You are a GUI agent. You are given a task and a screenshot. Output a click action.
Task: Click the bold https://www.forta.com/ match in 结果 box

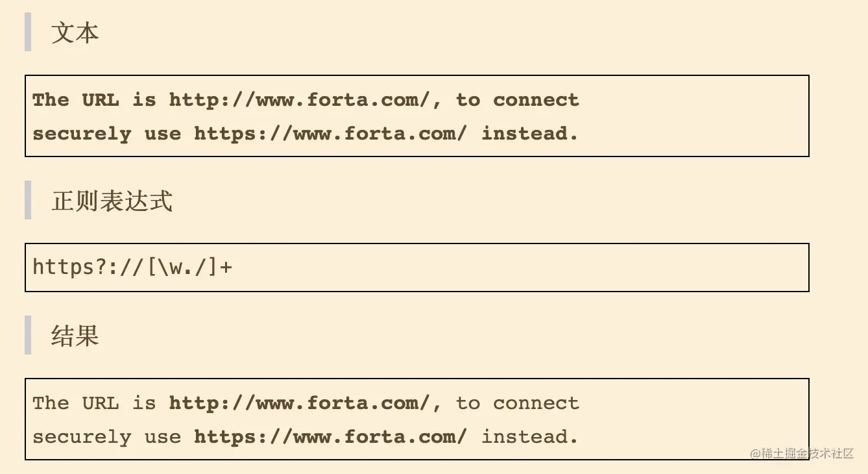point(330,437)
